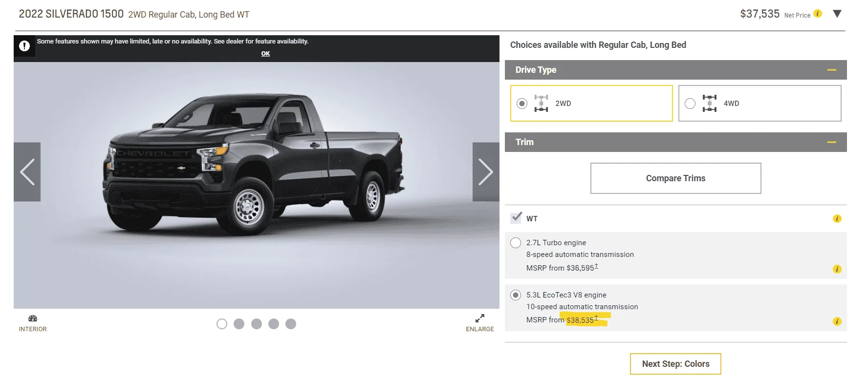Image resolution: width=868 pixels, height=382 pixels.
Task: Select 5.3L EcoTec3 V8 radio button
Action: point(516,295)
